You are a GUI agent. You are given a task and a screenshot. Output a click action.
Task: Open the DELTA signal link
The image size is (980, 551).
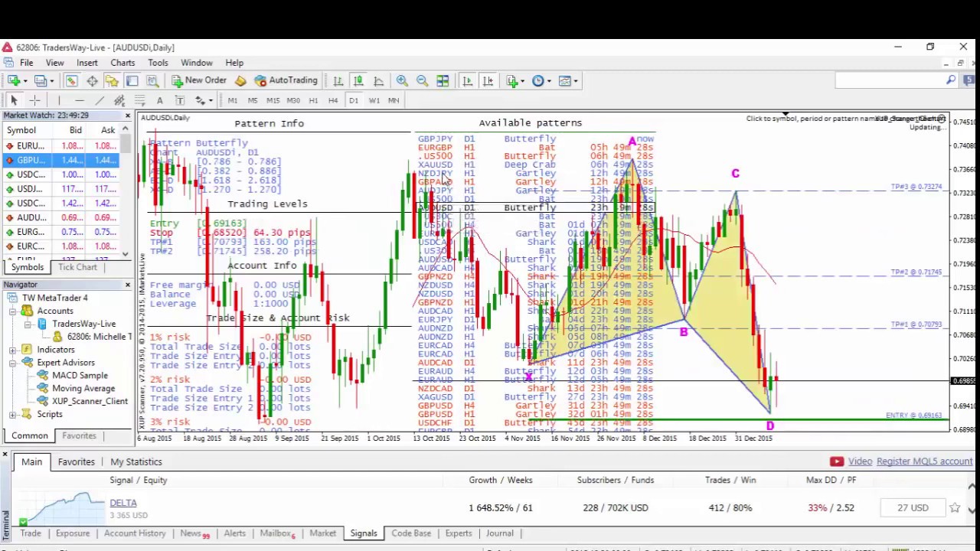click(x=122, y=503)
